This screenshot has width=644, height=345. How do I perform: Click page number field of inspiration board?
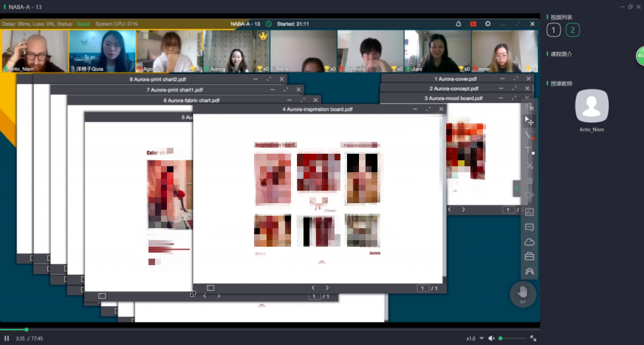click(x=422, y=288)
